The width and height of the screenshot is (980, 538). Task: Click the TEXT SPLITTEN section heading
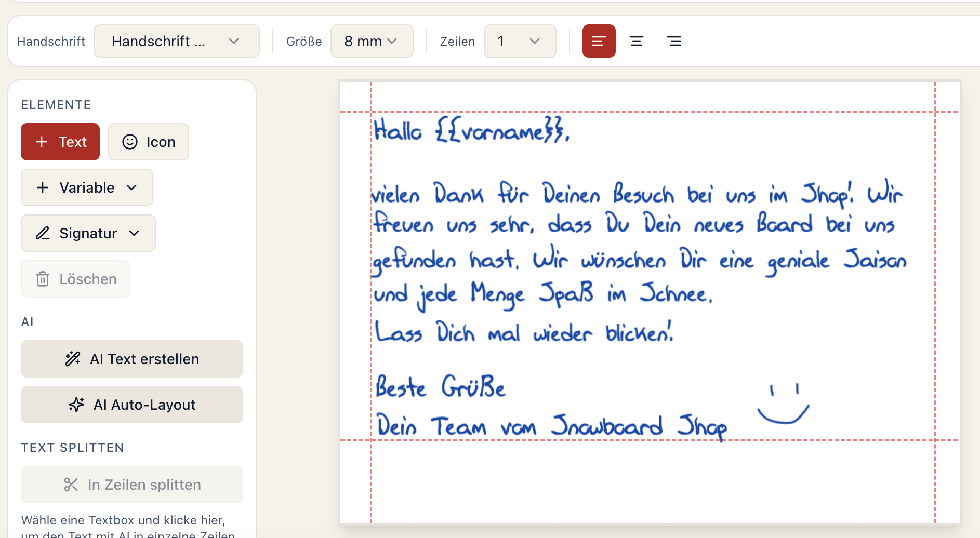tap(73, 448)
